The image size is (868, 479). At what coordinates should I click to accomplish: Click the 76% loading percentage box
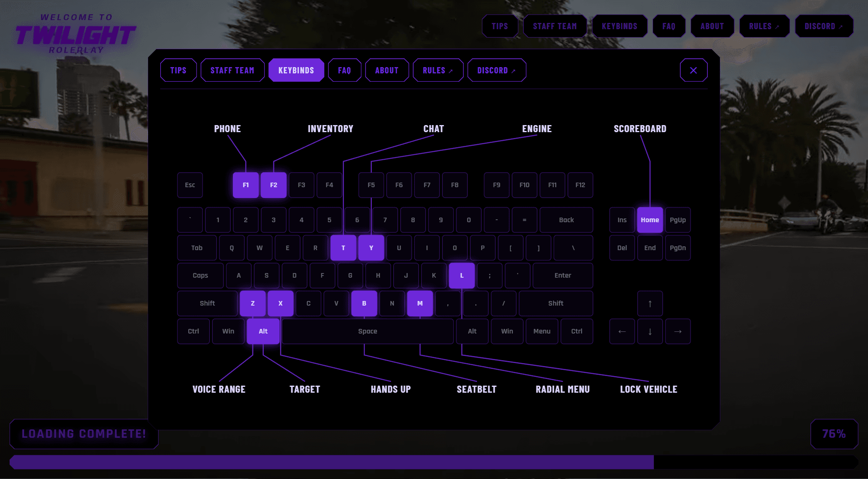[834, 434]
